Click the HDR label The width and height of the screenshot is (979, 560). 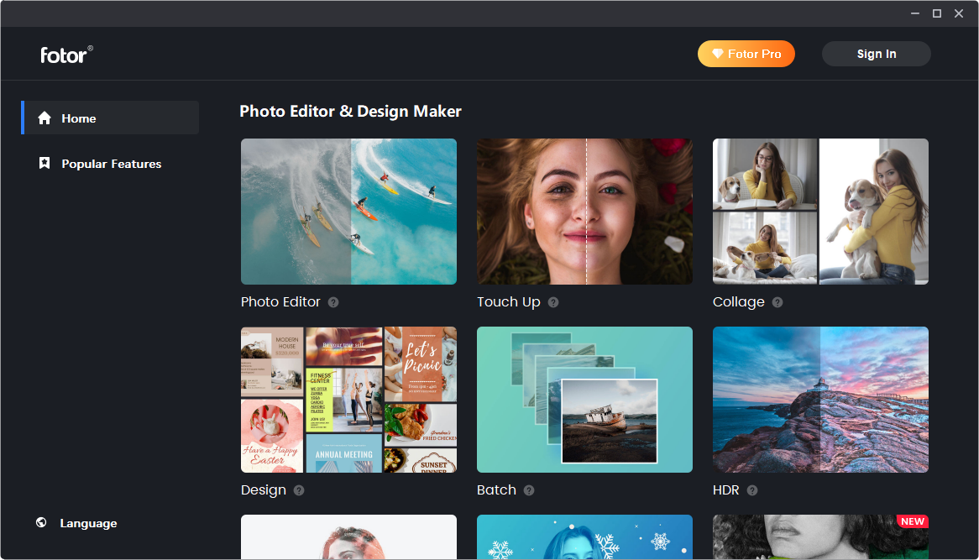pyautogui.click(x=725, y=490)
